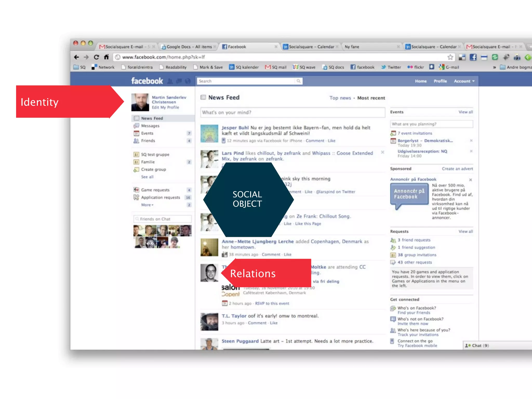The image size is (532, 399).
Task: Open the SQ wave bookmark
Action: (304, 67)
